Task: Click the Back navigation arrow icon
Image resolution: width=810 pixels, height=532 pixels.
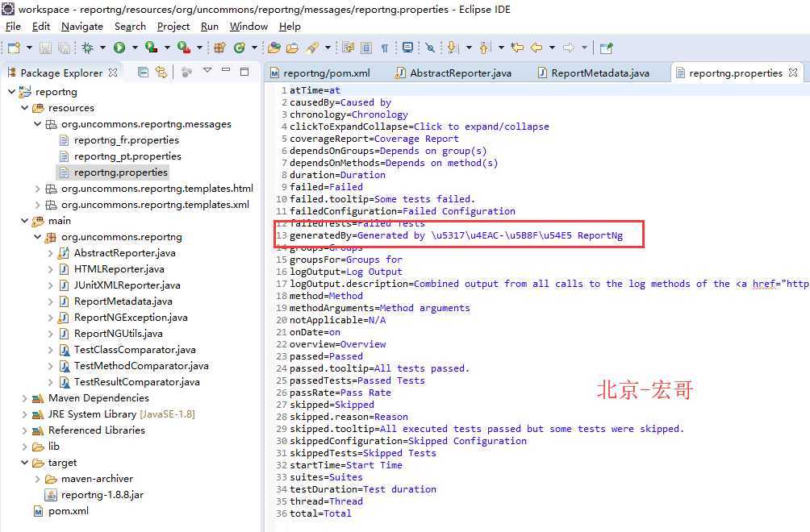Action: point(536,48)
